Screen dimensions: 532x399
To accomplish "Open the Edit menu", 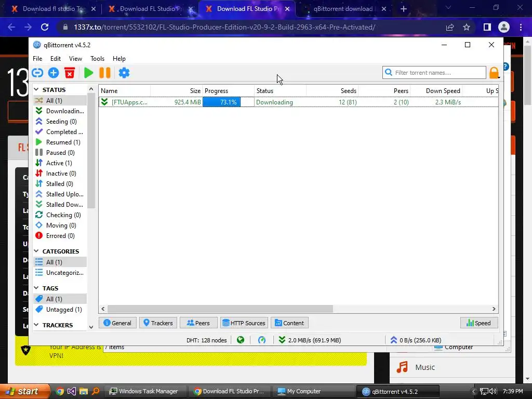I will point(55,58).
